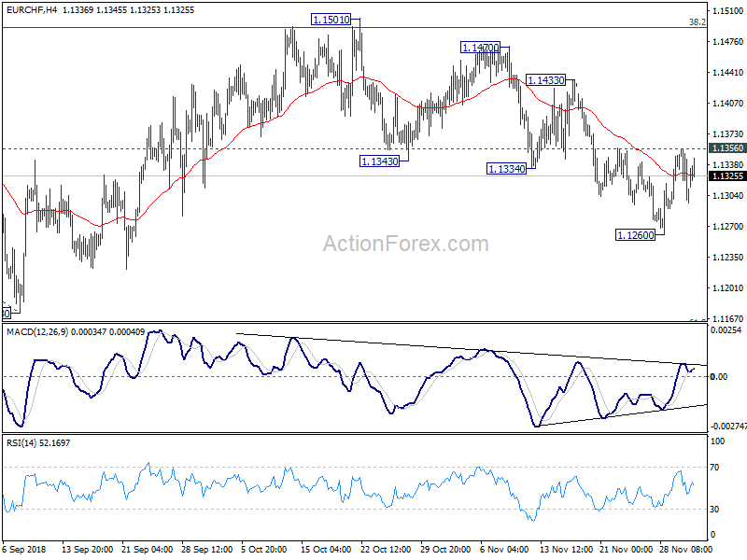This screenshot has width=747, height=560.
Task: Click the 6 Sep 2018 date label
Action: (x=24, y=549)
